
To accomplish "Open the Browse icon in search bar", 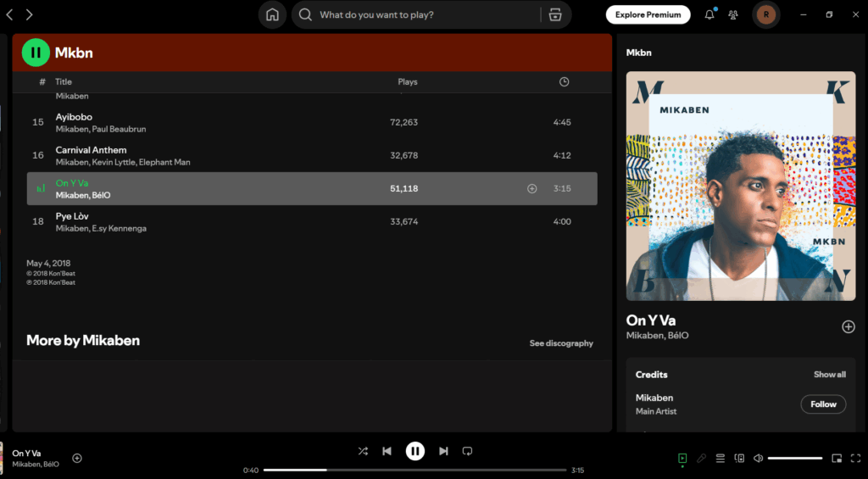I will tap(555, 15).
